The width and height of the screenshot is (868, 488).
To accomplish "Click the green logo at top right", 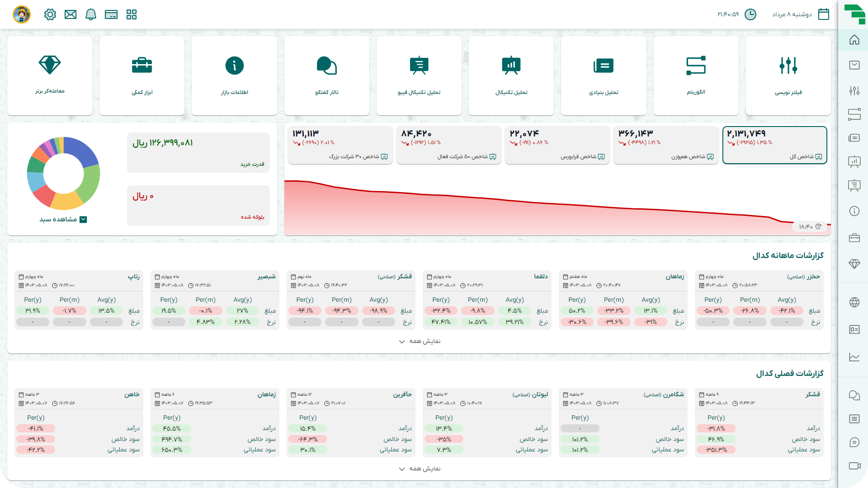I will [854, 14].
